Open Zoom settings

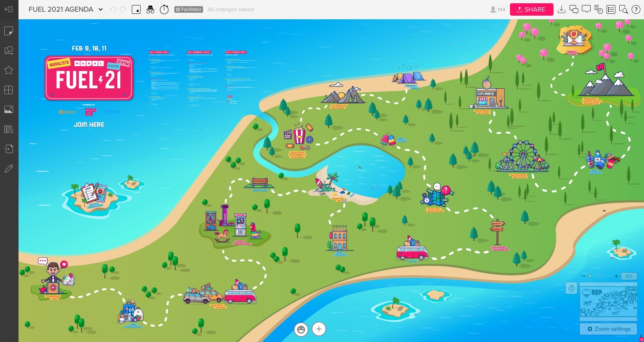(608, 329)
